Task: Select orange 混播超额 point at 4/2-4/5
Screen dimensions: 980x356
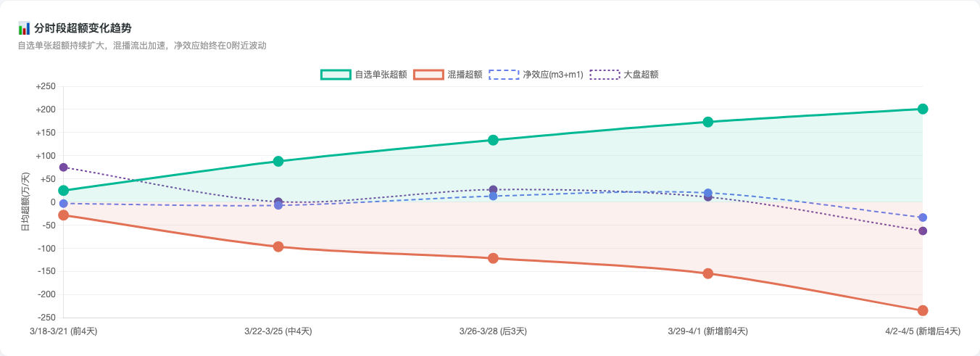Action: 923,310
